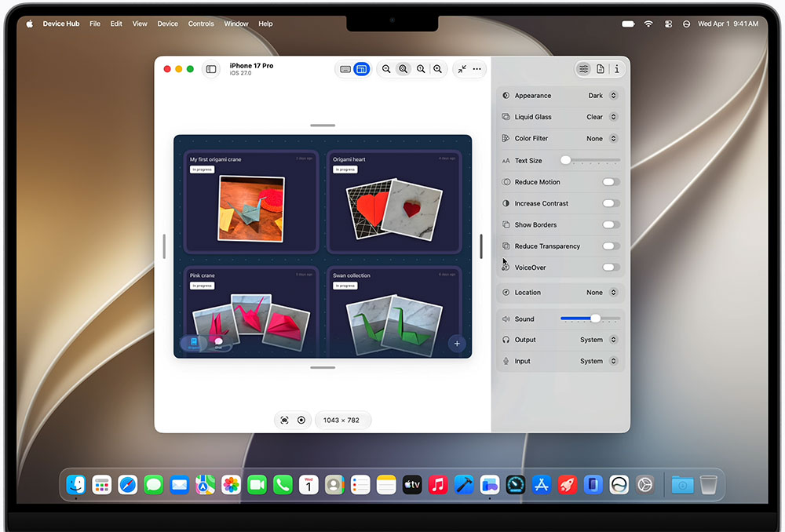Image resolution: width=785 pixels, height=532 pixels.
Task: Click the keyboard icon in the toolbar
Action: (x=345, y=69)
